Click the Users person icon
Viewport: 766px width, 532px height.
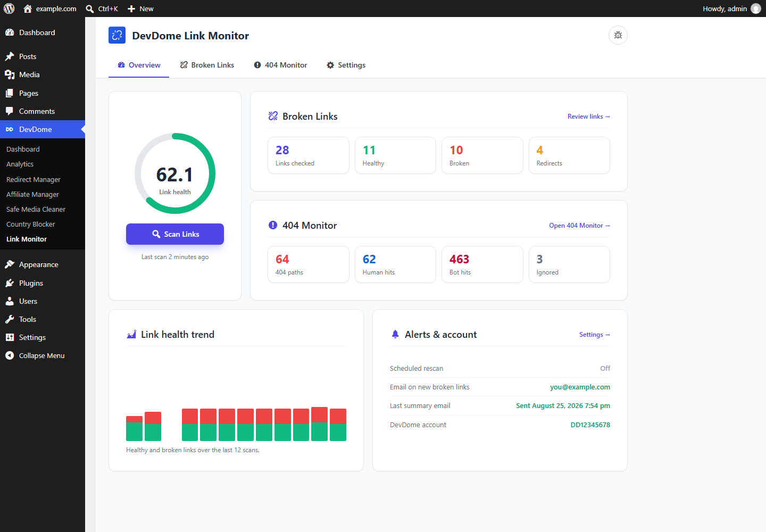tap(10, 301)
